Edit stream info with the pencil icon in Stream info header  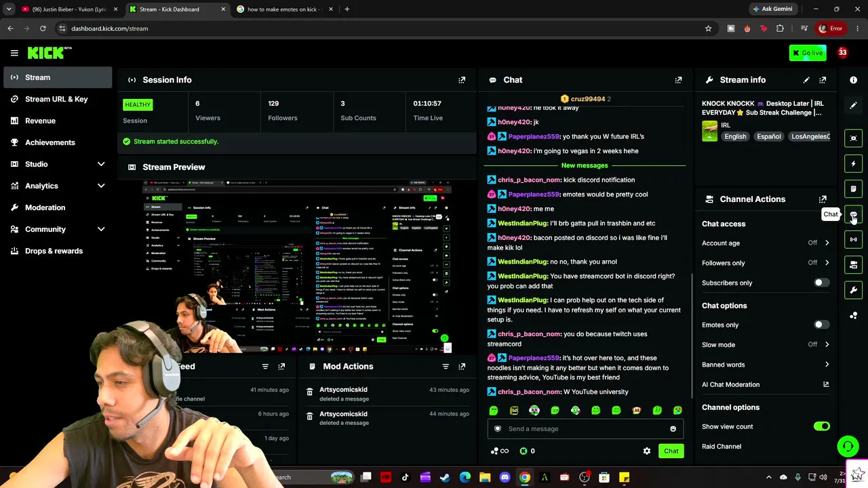pos(806,80)
